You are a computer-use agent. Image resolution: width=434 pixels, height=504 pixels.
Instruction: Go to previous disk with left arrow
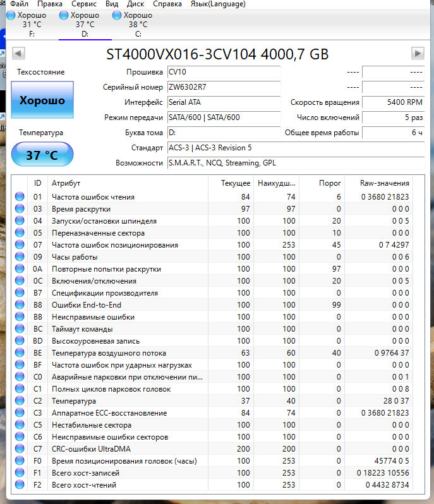click(x=19, y=53)
